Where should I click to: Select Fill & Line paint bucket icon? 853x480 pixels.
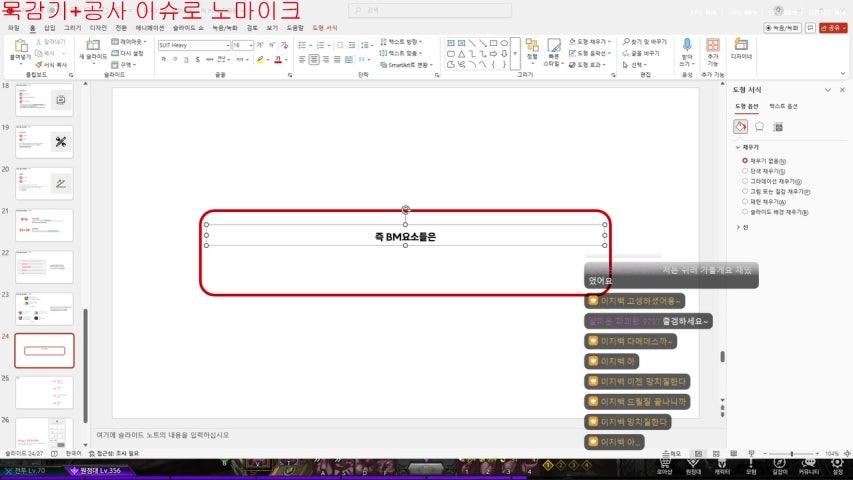[x=741, y=127]
